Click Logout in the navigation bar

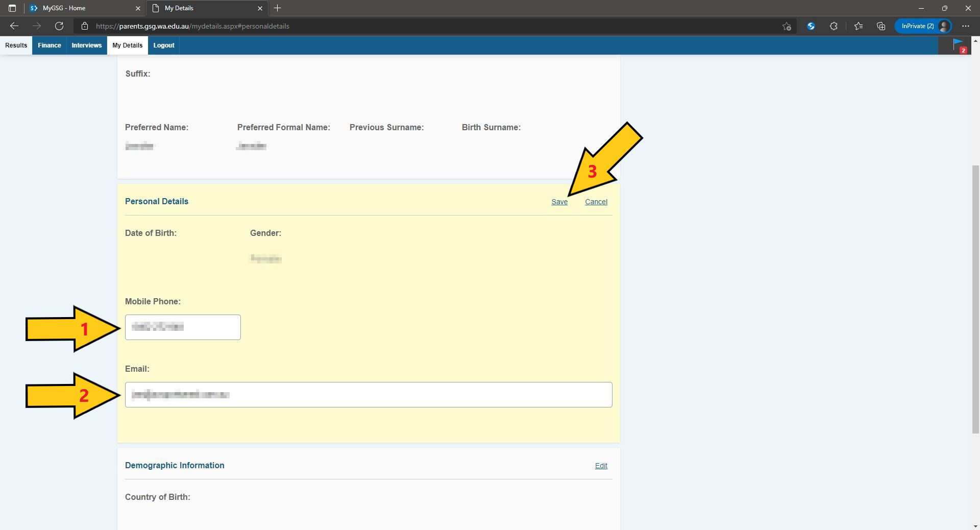tap(163, 45)
